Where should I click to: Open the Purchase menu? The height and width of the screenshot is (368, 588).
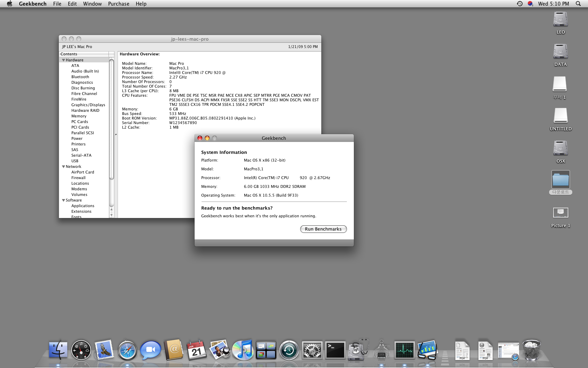[x=119, y=4]
